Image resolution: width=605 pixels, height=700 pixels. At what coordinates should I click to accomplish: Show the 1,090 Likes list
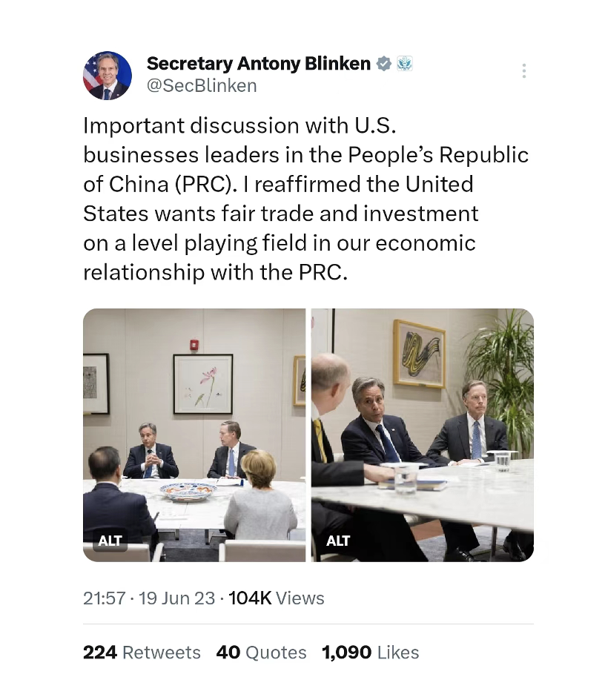pyautogui.click(x=370, y=653)
